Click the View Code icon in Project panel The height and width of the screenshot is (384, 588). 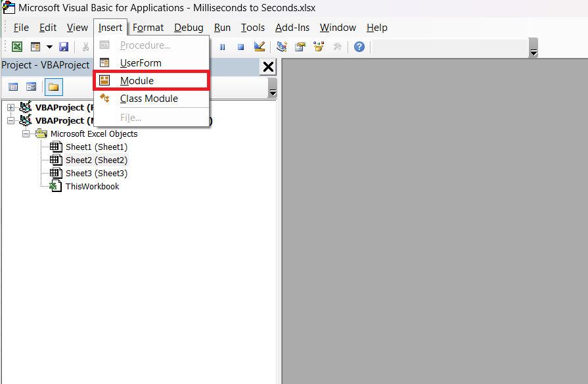click(x=13, y=87)
